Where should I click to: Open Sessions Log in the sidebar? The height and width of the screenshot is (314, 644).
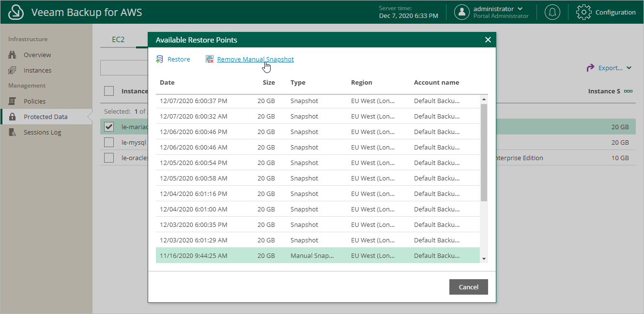click(43, 133)
